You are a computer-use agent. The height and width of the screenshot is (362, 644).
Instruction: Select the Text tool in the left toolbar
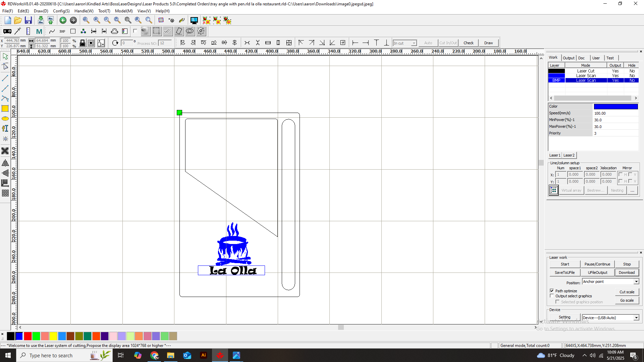pyautogui.click(x=5, y=128)
